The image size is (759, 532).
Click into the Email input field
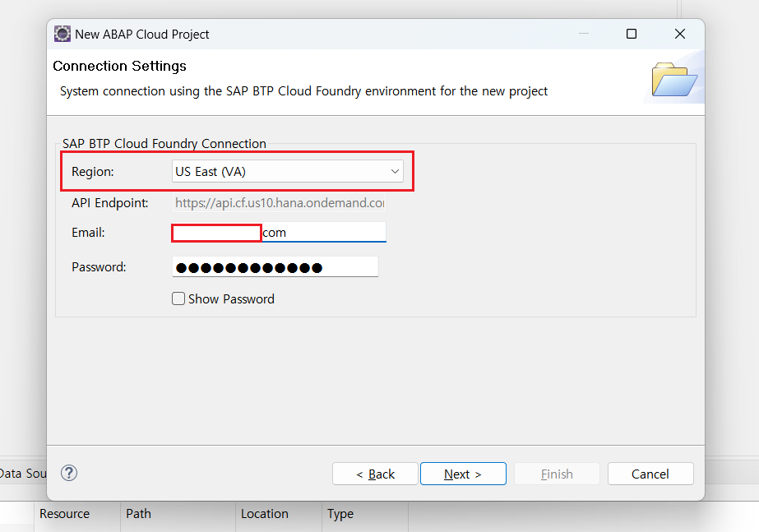click(279, 233)
